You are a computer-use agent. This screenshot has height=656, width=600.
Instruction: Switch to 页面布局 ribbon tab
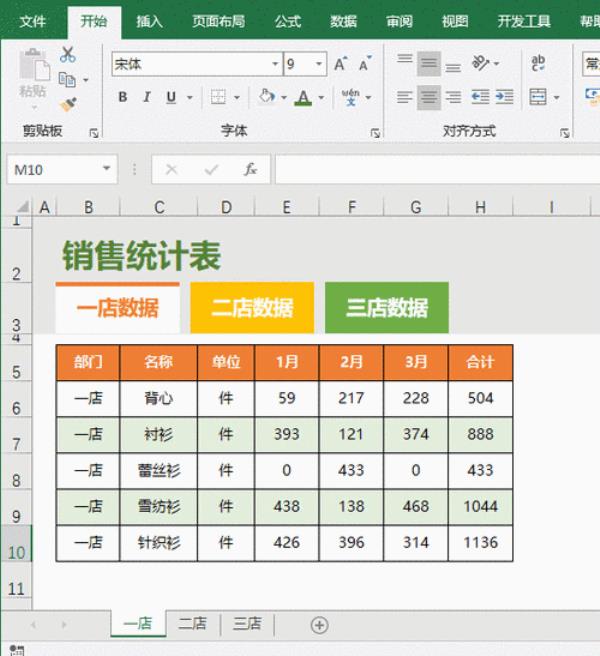click(x=218, y=21)
